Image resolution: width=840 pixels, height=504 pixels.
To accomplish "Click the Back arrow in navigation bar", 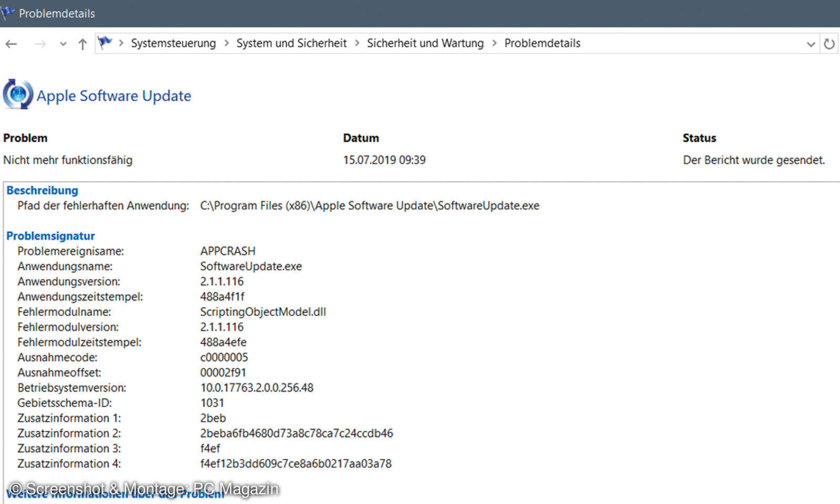I will pos(11,44).
